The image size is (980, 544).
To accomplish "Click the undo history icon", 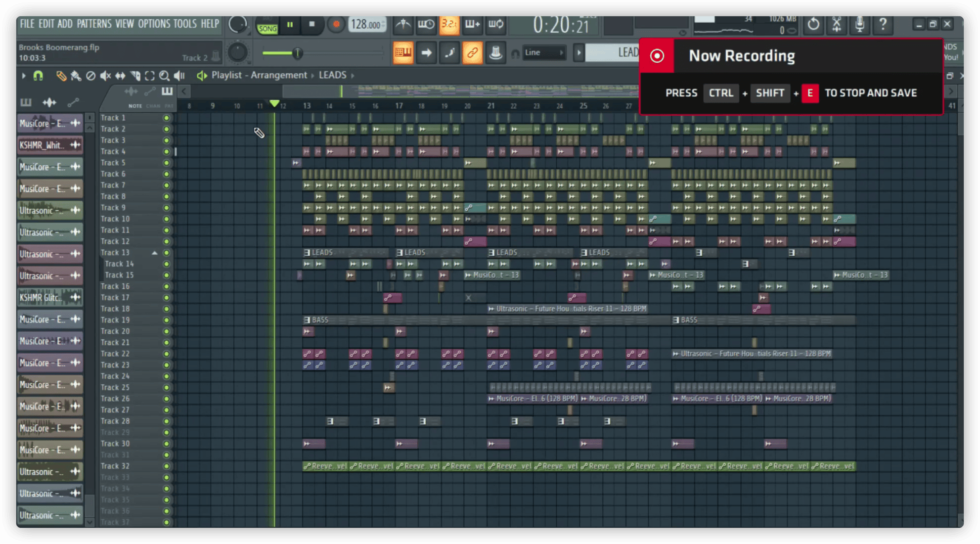I will click(813, 24).
